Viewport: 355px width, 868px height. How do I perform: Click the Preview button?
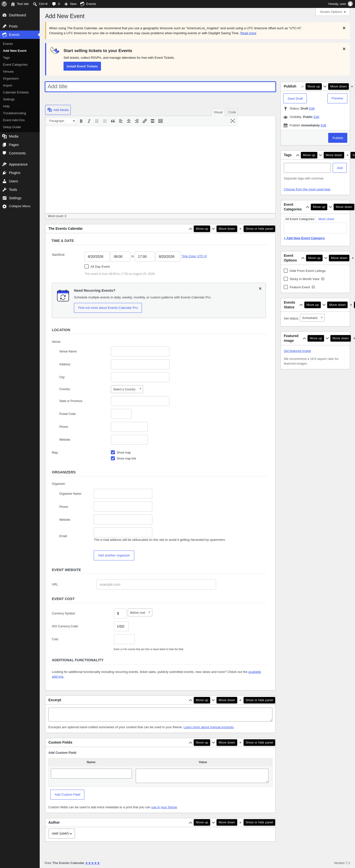[337, 98]
